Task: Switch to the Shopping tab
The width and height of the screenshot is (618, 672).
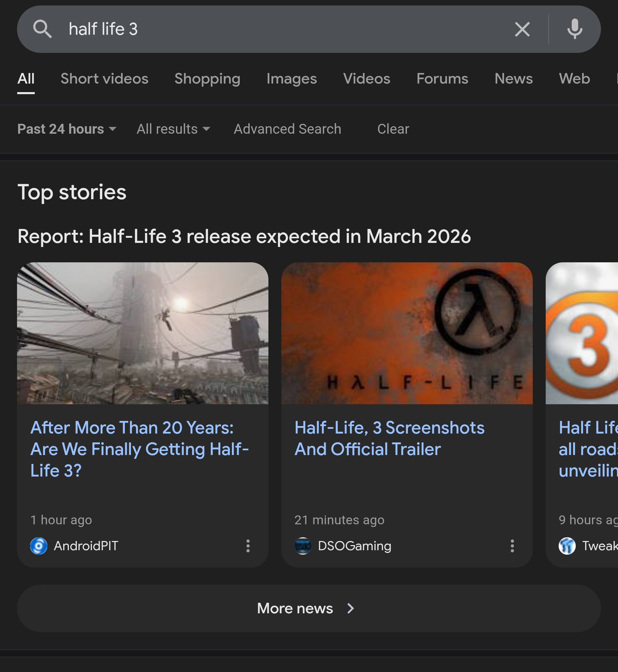Action: click(207, 79)
